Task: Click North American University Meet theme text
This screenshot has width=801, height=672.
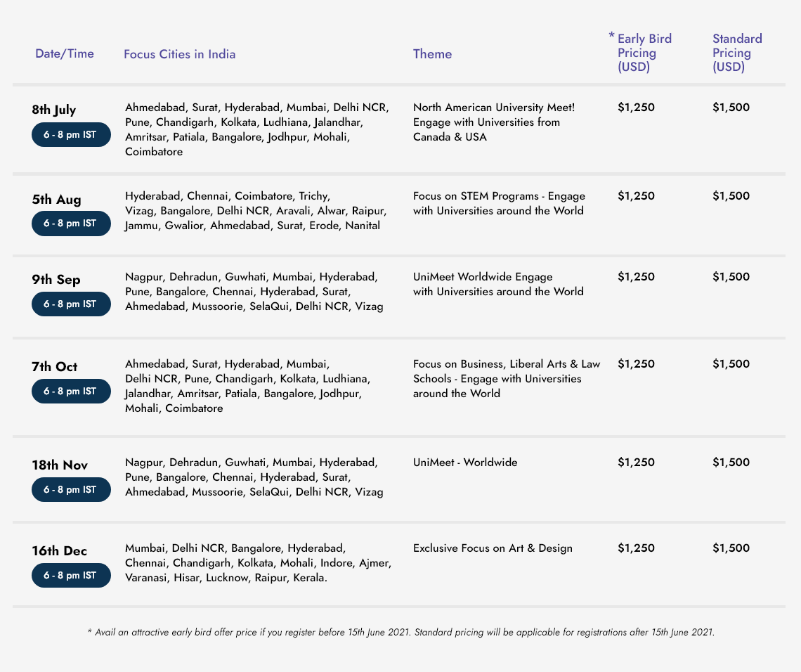Action: point(493,122)
